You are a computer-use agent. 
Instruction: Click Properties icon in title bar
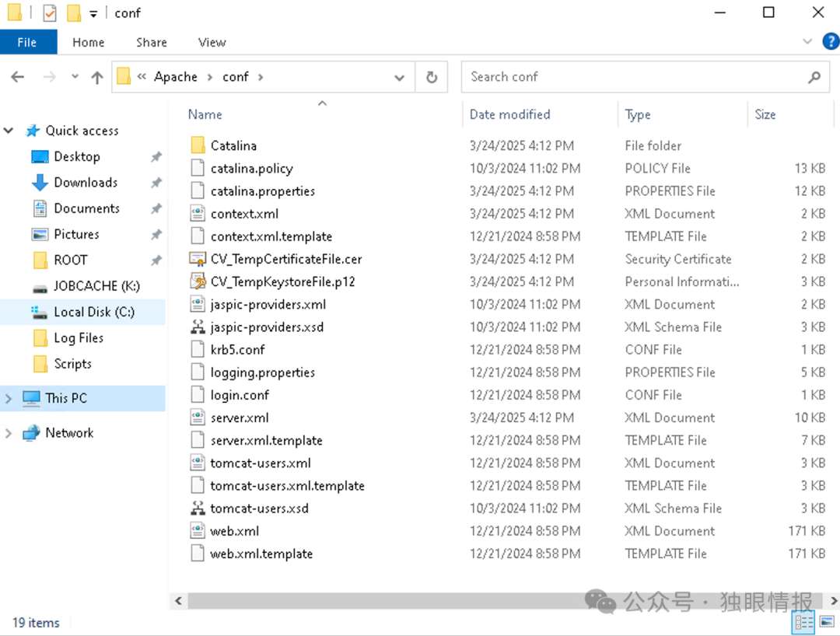click(49, 12)
